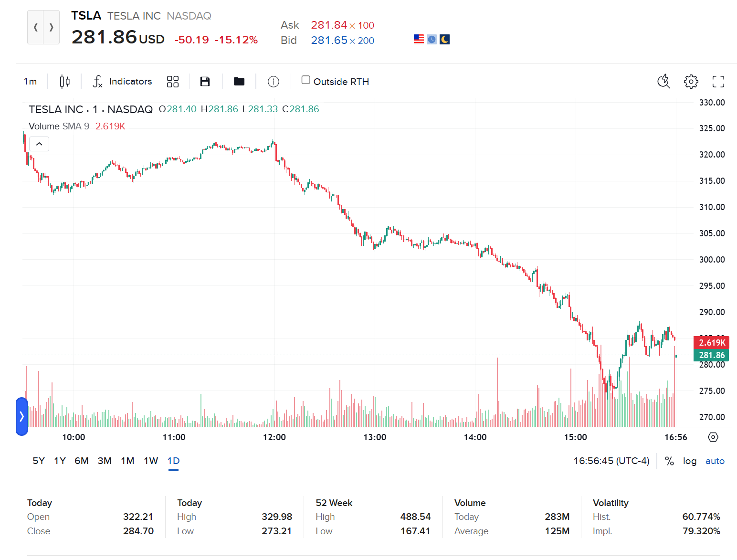Click the US flag market icon
The height and width of the screenshot is (560, 737).
(x=419, y=39)
